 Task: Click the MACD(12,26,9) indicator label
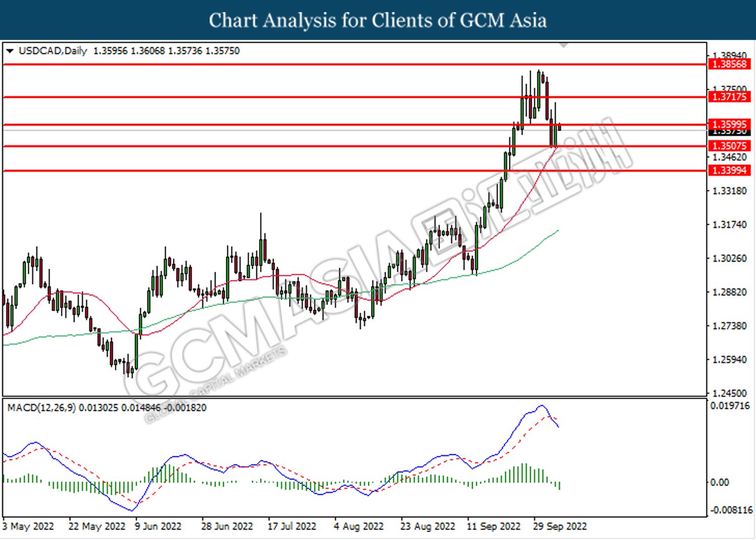41,407
